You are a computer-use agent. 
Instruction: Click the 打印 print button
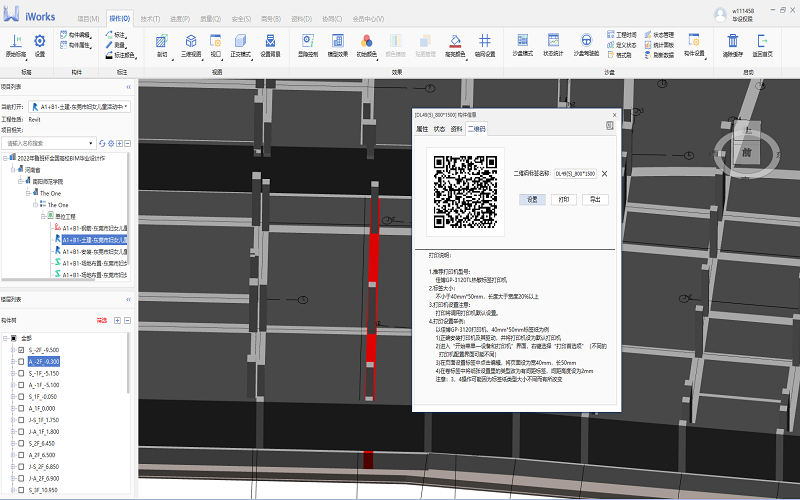click(x=564, y=199)
